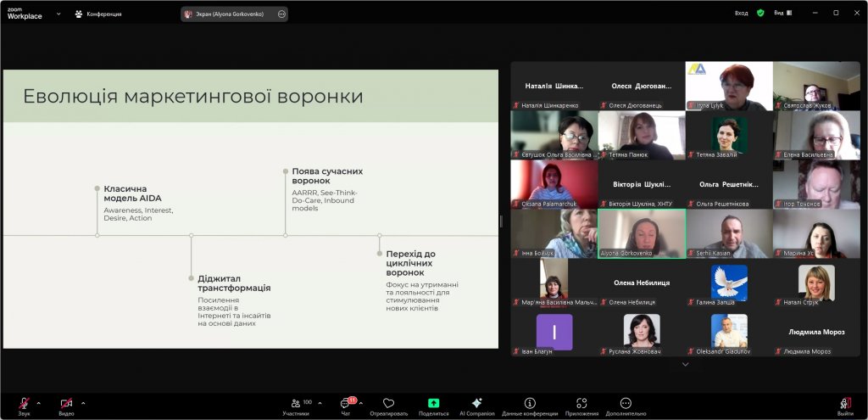Open the Приложения apps icon
868x420 pixels.
click(581, 404)
